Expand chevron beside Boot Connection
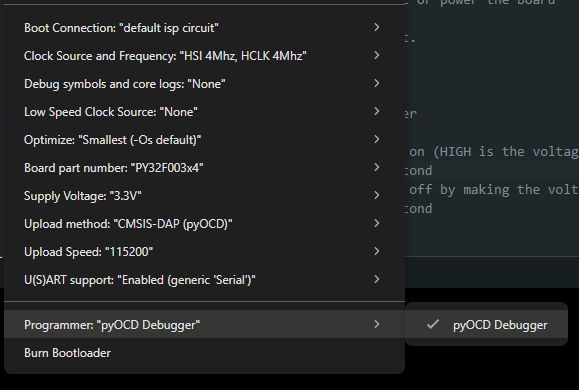Viewport: 579px width, 390px height. (x=377, y=27)
